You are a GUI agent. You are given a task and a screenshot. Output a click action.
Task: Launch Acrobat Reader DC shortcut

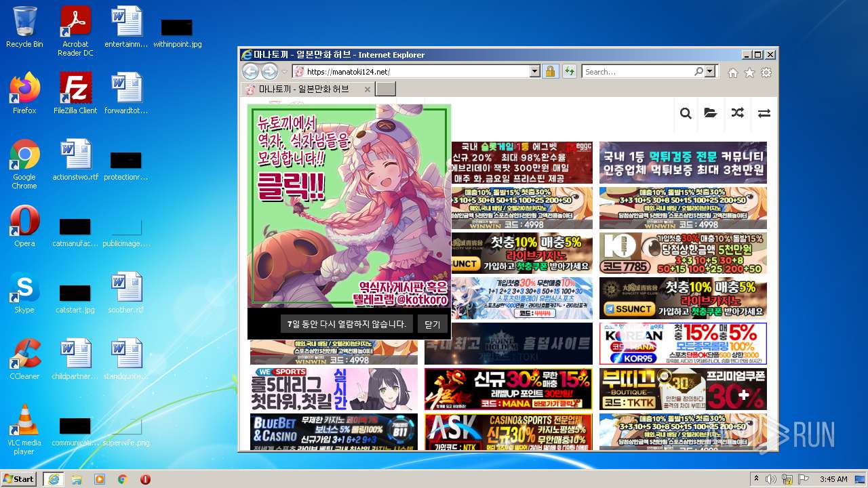click(x=75, y=31)
